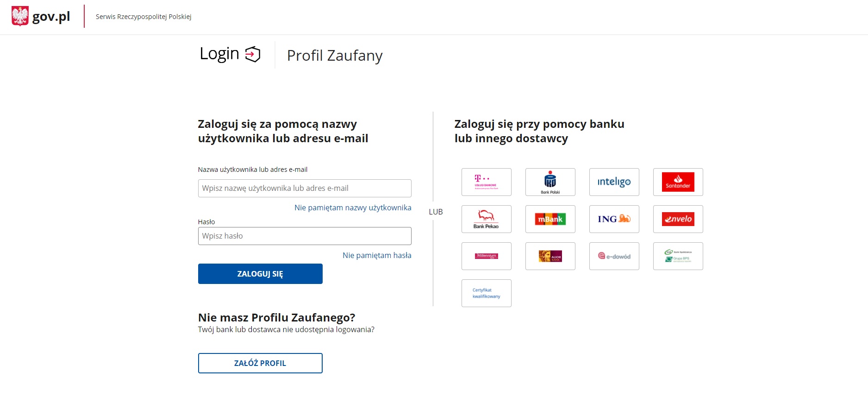
Task: Choose the Millennium bank tile
Action: click(x=486, y=256)
